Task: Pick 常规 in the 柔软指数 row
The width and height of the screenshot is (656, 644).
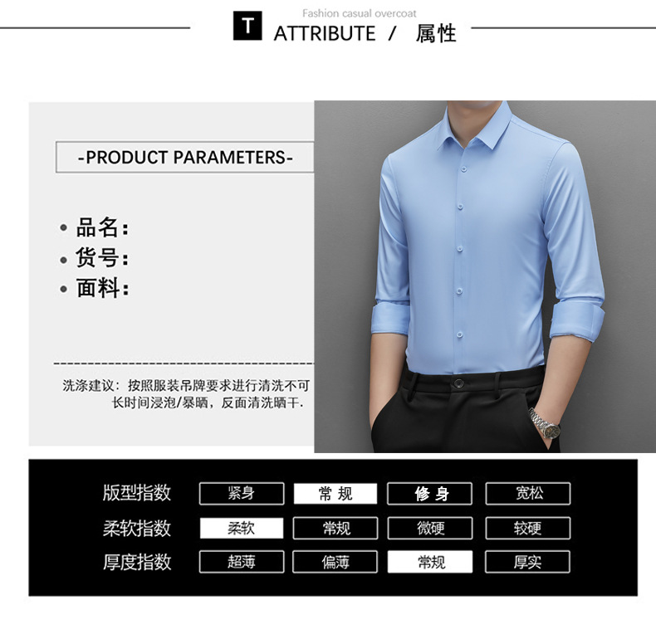Action: [x=335, y=528]
